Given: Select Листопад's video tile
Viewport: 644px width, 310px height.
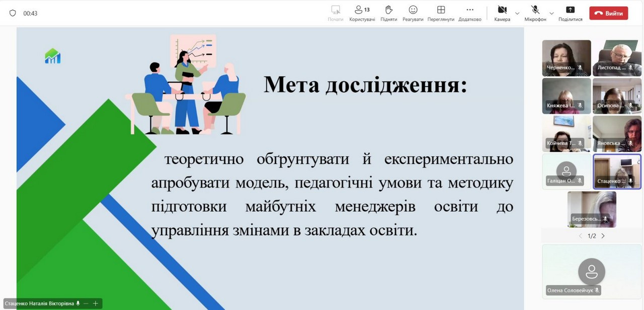Looking at the screenshot, I should (x=617, y=58).
